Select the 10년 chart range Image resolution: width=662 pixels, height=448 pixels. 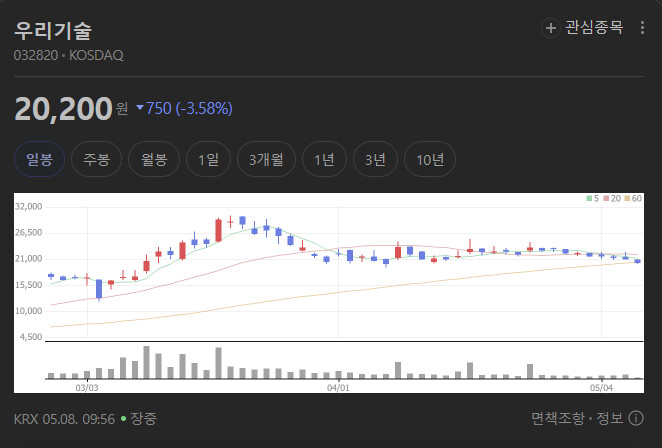430,159
